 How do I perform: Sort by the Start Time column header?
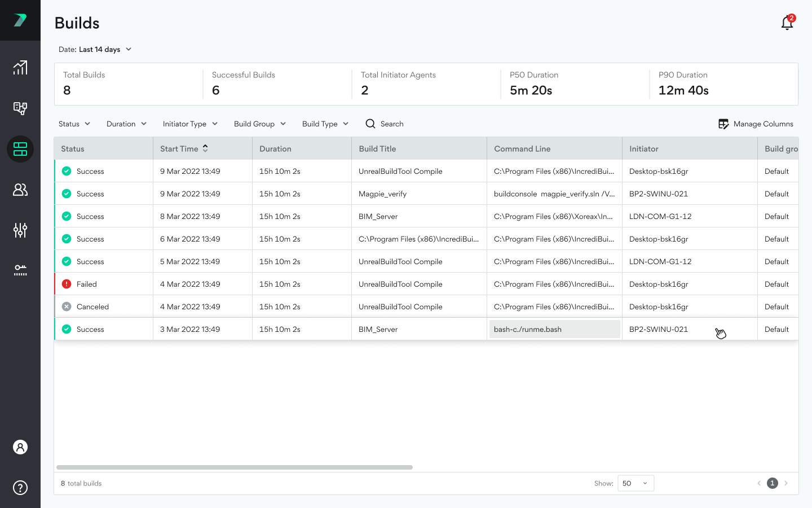coord(184,149)
